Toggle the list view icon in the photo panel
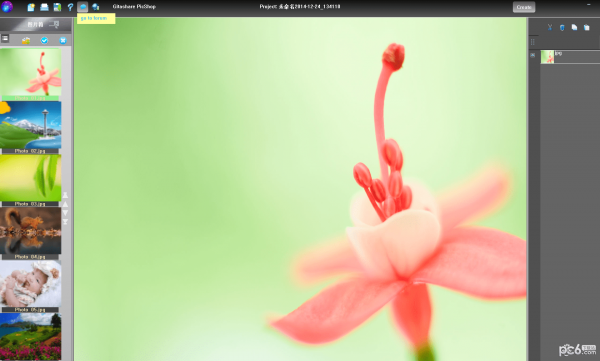Screen dimensions: 600x361 (5, 38)
